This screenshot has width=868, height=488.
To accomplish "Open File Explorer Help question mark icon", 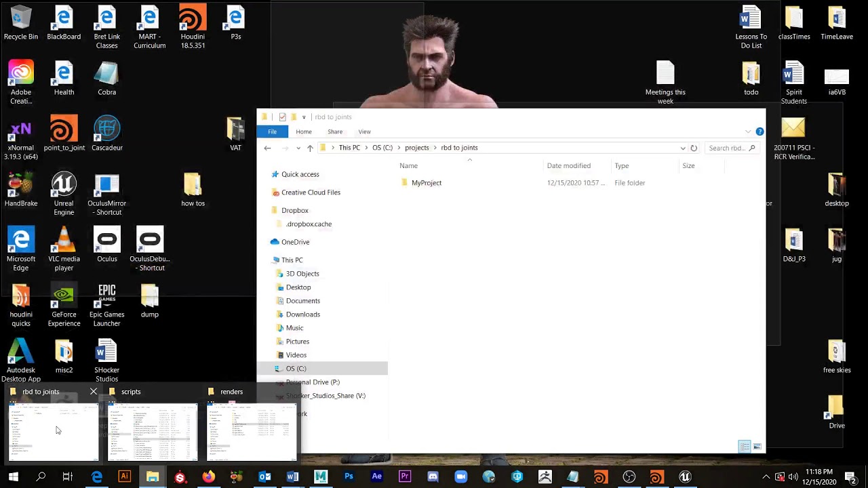I will [x=759, y=131].
